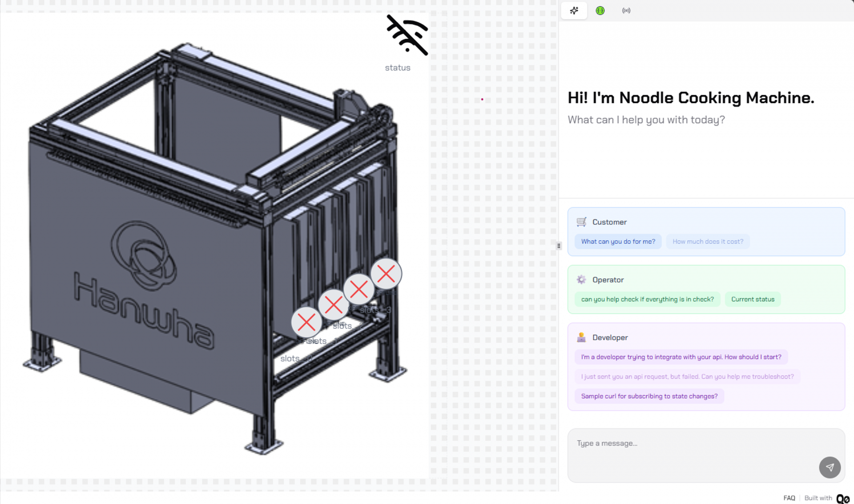
Task: Click the "Current status" suggestion chip
Action: click(x=753, y=299)
